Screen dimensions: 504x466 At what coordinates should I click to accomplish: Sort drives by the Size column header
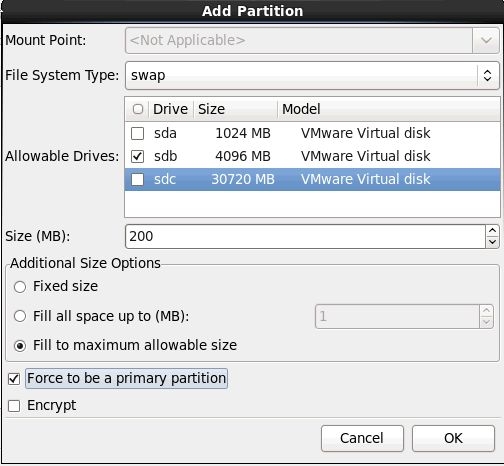click(235, 109)
